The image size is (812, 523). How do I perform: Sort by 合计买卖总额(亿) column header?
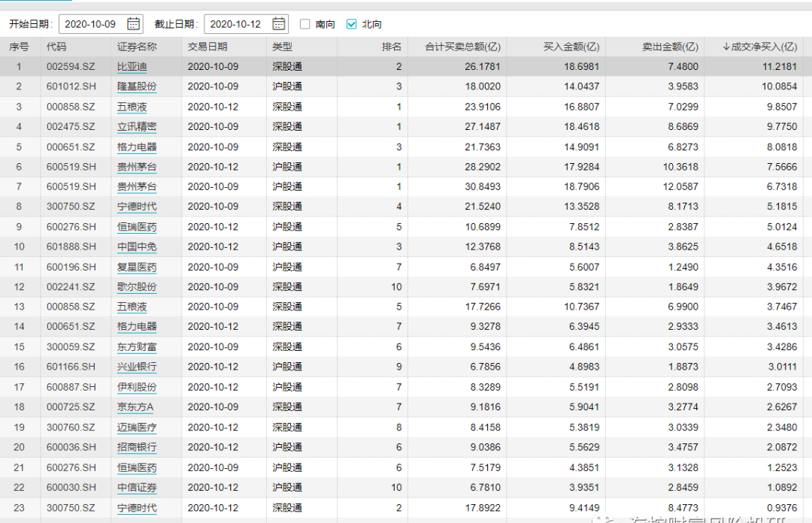tap(462, 47)
